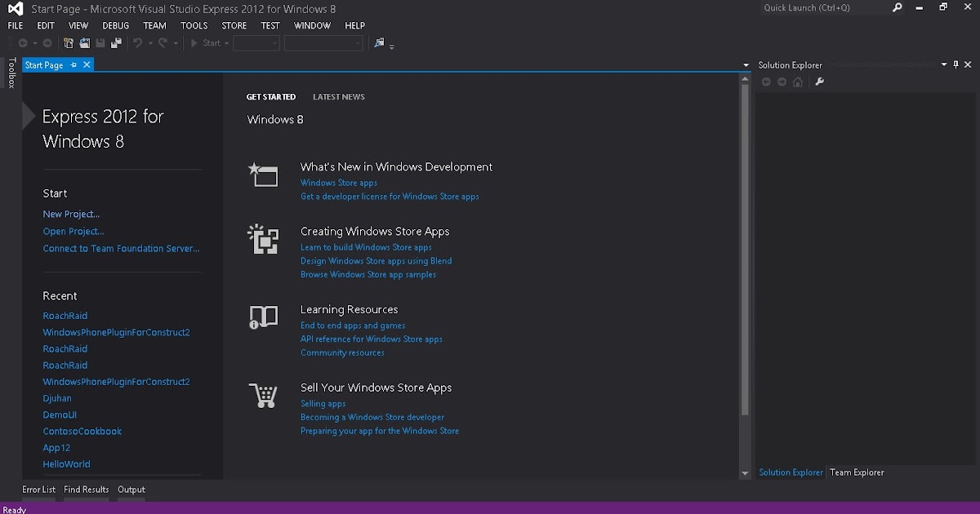980x514 pixels.
Task: Click the Learning Resources book icon
Action: tap(263, 317)
